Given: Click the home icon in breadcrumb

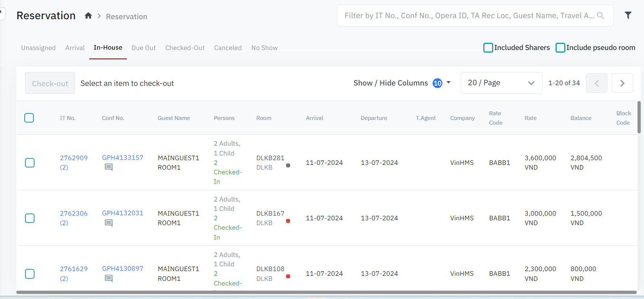Looking at the screenshot, I should (88, 16).
